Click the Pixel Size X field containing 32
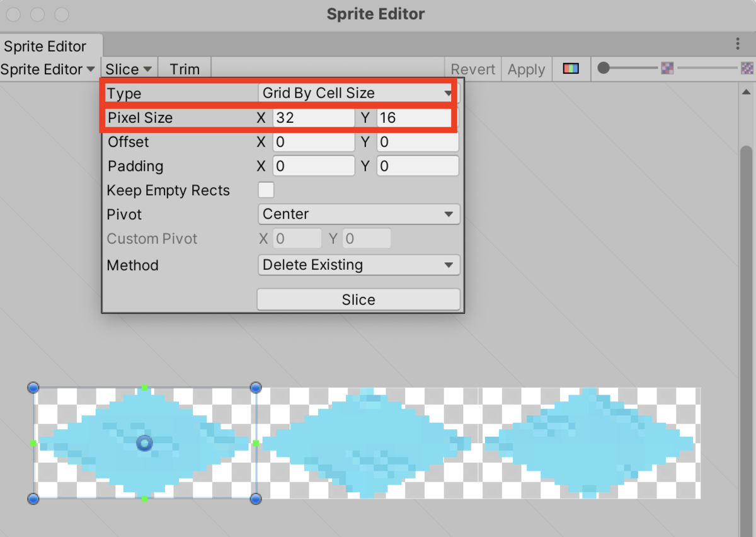The height and width of the screenshot is (537, 756). click(x=313, y=118)
